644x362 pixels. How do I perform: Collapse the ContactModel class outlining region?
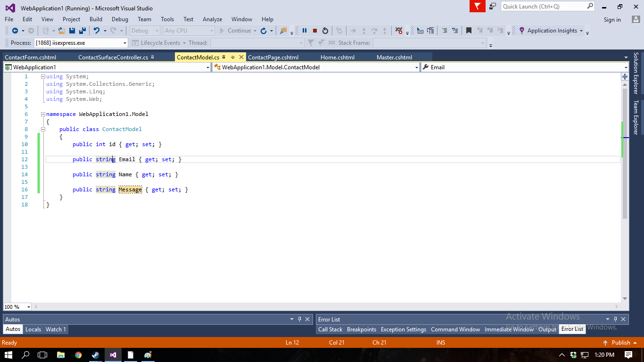click(x=43, y=129)
